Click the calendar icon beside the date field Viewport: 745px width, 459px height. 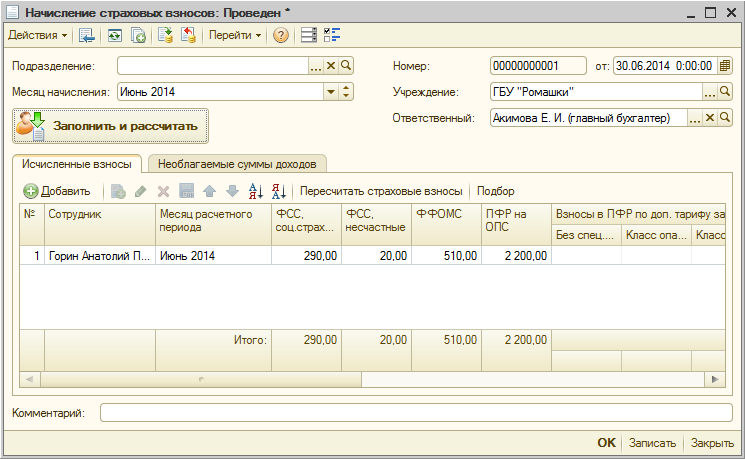[726, 66]
